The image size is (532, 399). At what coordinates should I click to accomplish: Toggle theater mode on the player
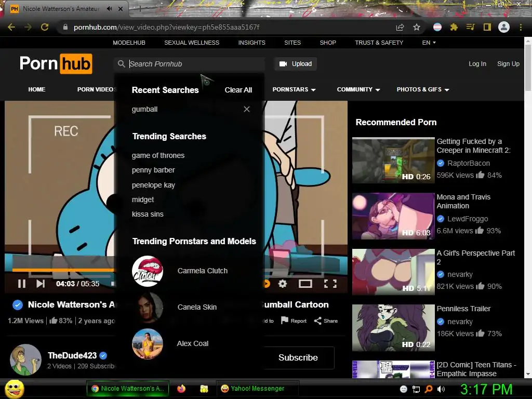pos(305,284)
